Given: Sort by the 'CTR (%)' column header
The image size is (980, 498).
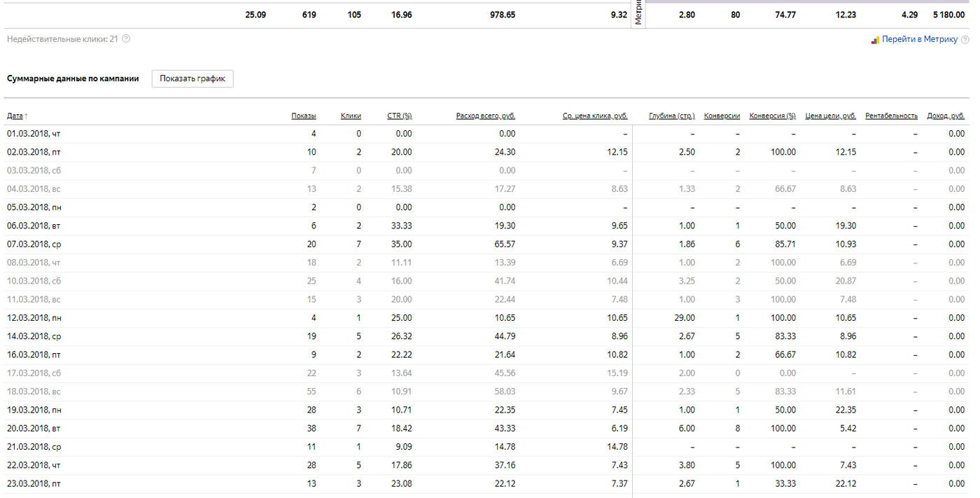Looking at the screenshot, I should [x=399, y=116].
